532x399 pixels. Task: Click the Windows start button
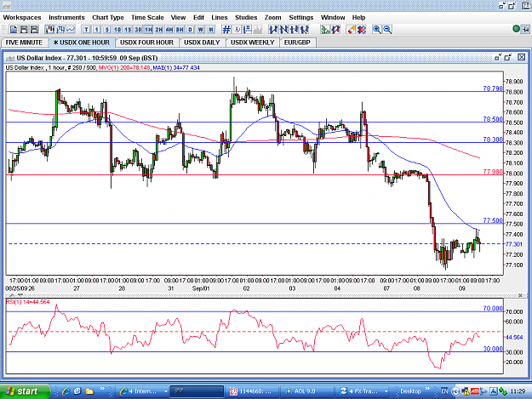tap(24, 391)
